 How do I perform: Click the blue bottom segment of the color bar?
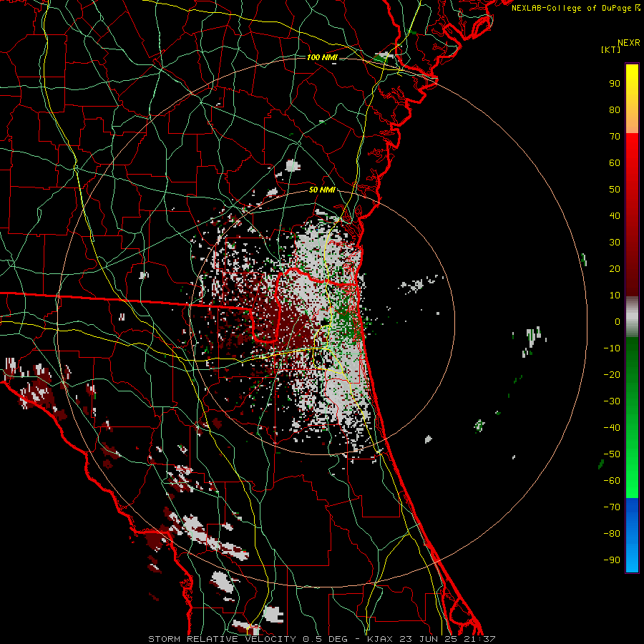[x=632, y=535]
